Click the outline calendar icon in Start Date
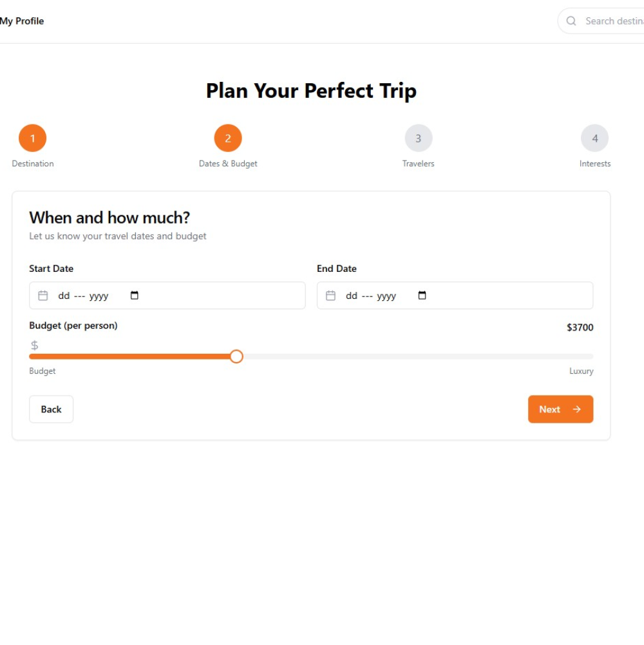The width and height of the screenshot is (644, 645). (x=43, y=296)
